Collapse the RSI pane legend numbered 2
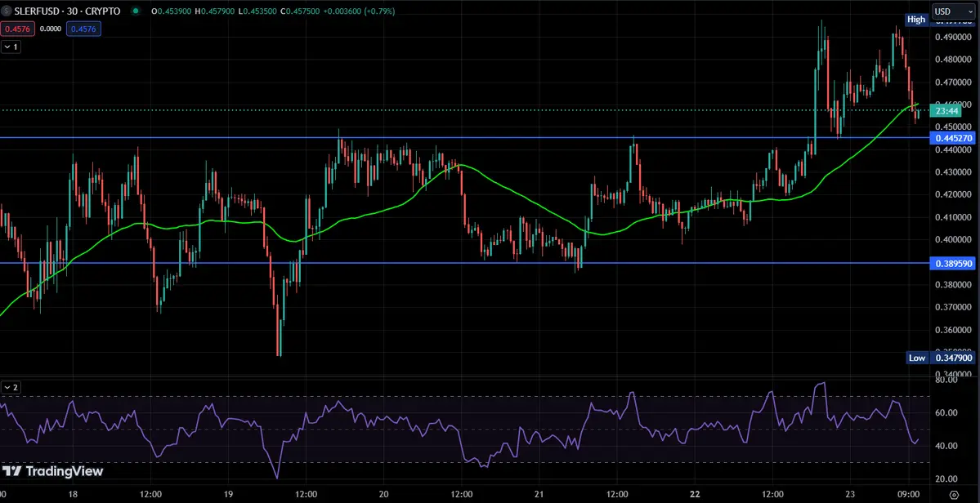This screenshot has height=503, width=980. point(11,388)
